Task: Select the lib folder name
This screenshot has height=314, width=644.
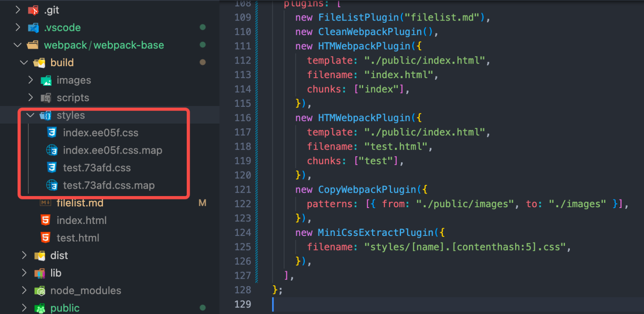Action: (x=56, y=273)
